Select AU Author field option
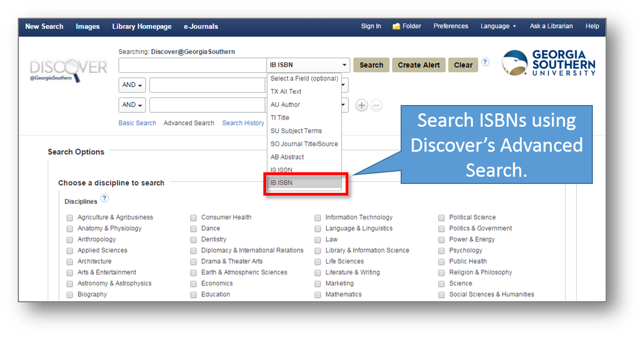This screenshot has width=644, height=339. 304,105
